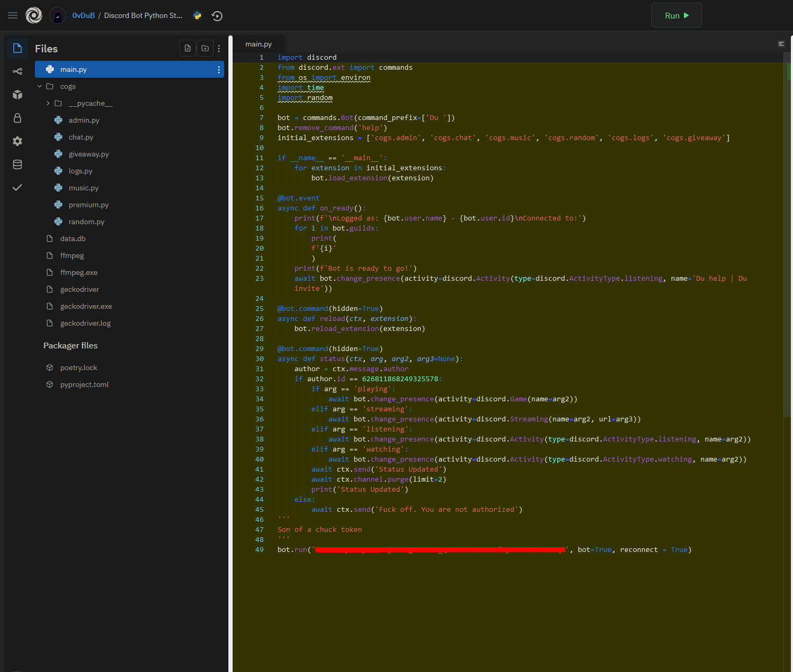Viewport: 793px width, 672px height.
Task: Click the new file icon
Action: coord(188,48)
